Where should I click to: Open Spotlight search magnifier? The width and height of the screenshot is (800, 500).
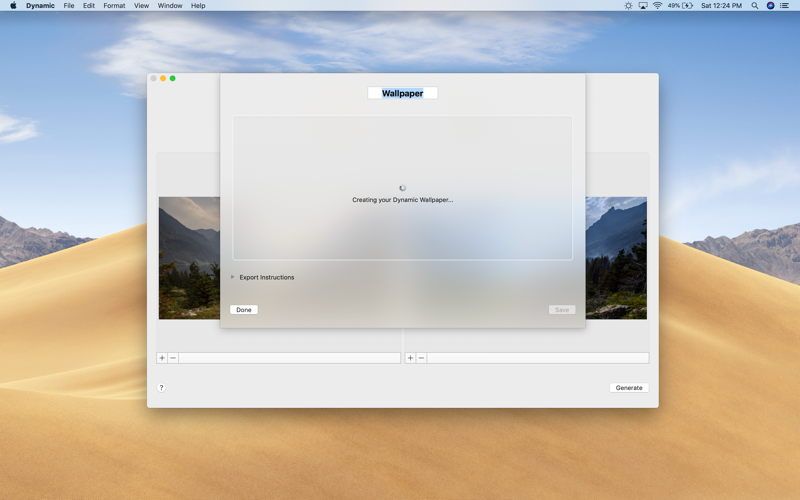click(755, 6)
